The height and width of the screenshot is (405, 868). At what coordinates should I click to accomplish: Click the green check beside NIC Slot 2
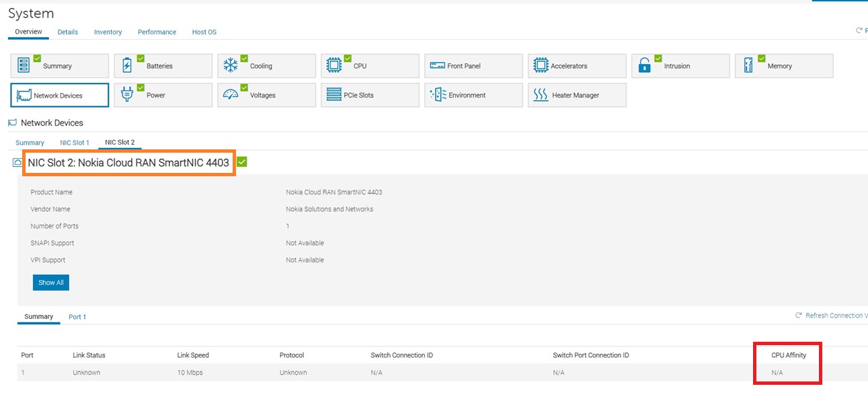[x=242, y=162]
